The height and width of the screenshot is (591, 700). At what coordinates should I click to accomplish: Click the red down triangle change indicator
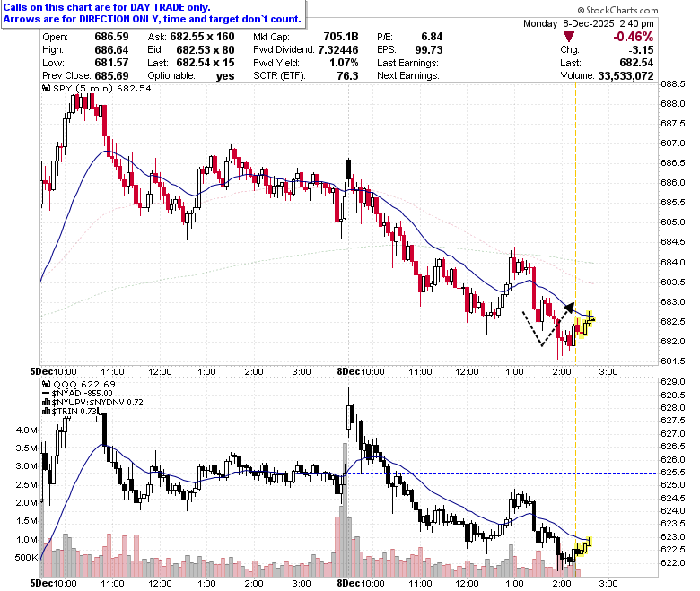[x=569, y=37]
